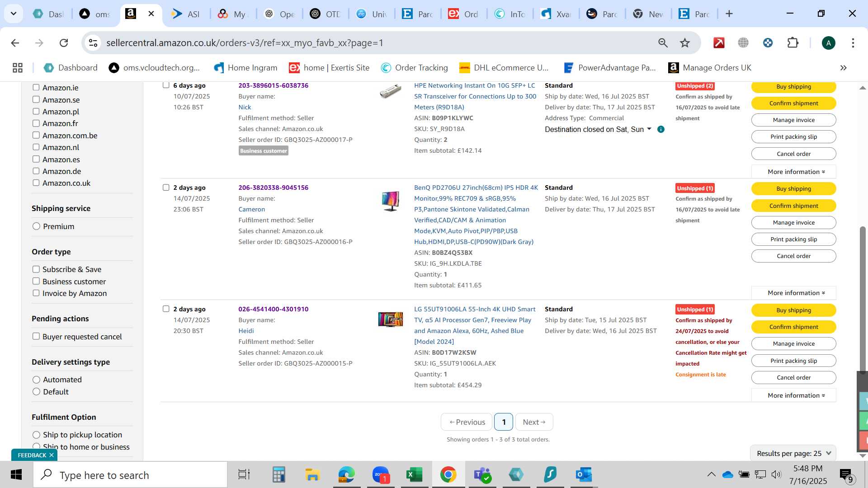Expand More information for BenQ monitor order
Image resolution: width=868 pixels, height=488 pixels.
coord(794,293)
